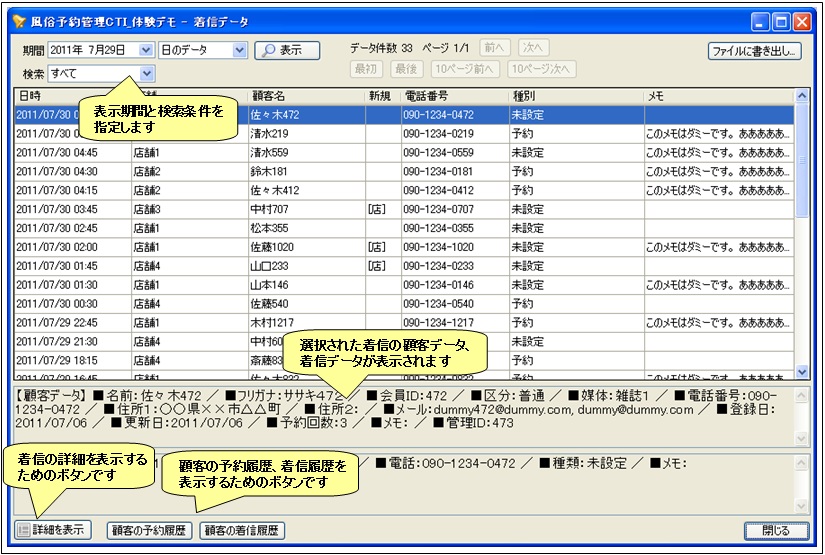Click the 閉じる button
This screenshot has height=555, width=825.
pos(776,530)
